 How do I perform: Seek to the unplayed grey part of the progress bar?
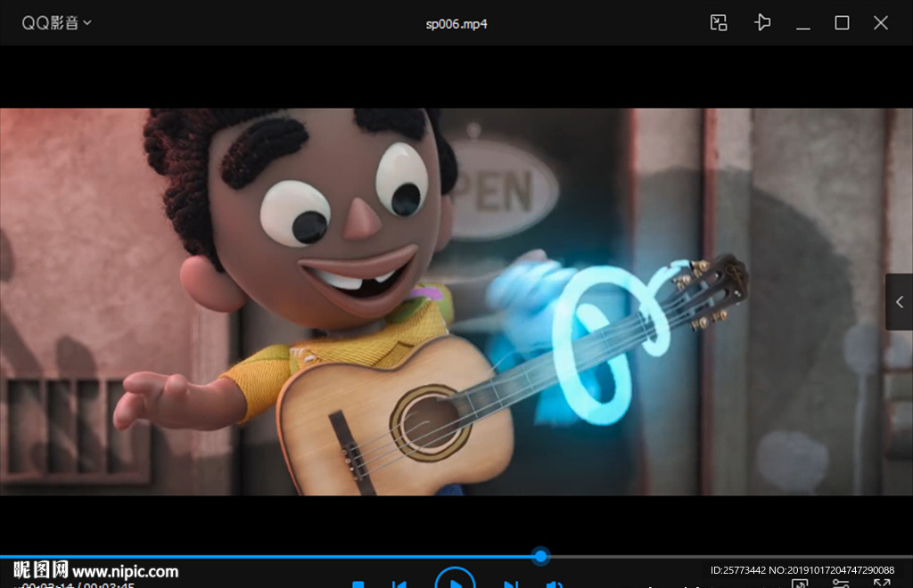pyautogui.click(x=731, y=557)
